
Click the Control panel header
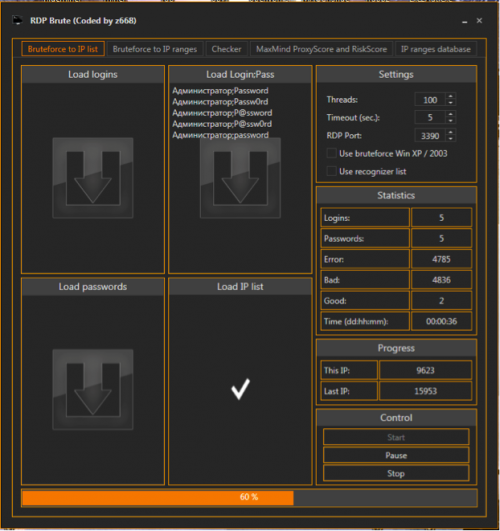396,418
